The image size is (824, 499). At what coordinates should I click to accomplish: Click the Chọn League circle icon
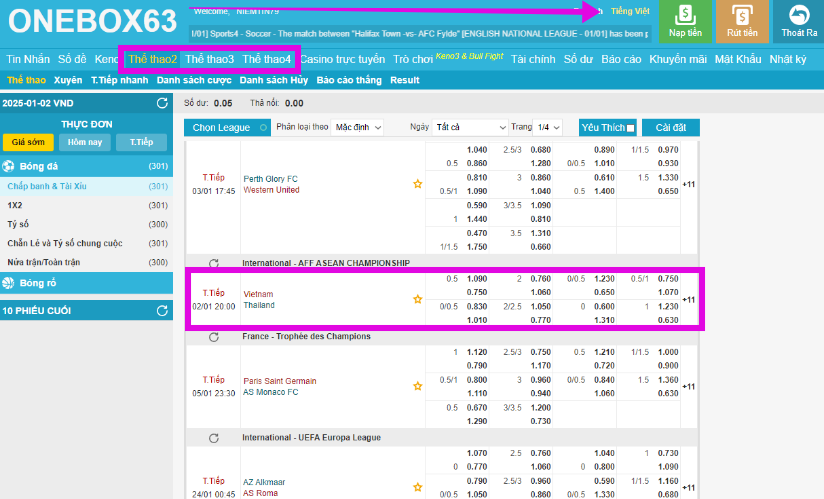point(263,127)
